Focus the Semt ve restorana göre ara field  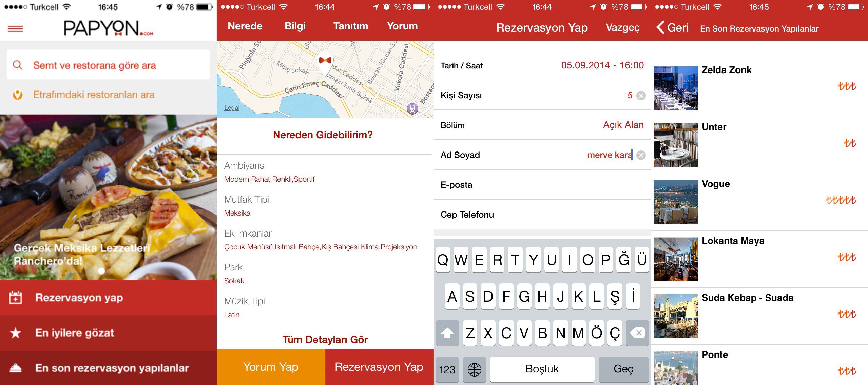[x=108, y=65]
